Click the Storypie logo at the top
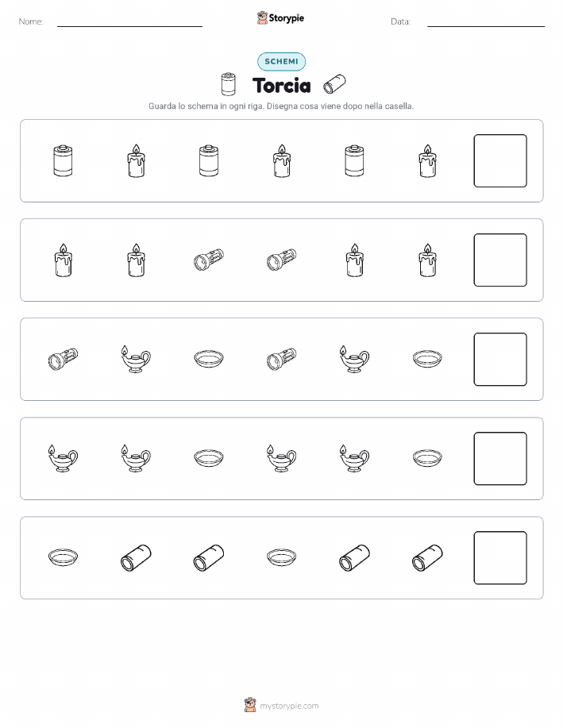The height and width of the screenshot is (728, 563). point(280,18)
